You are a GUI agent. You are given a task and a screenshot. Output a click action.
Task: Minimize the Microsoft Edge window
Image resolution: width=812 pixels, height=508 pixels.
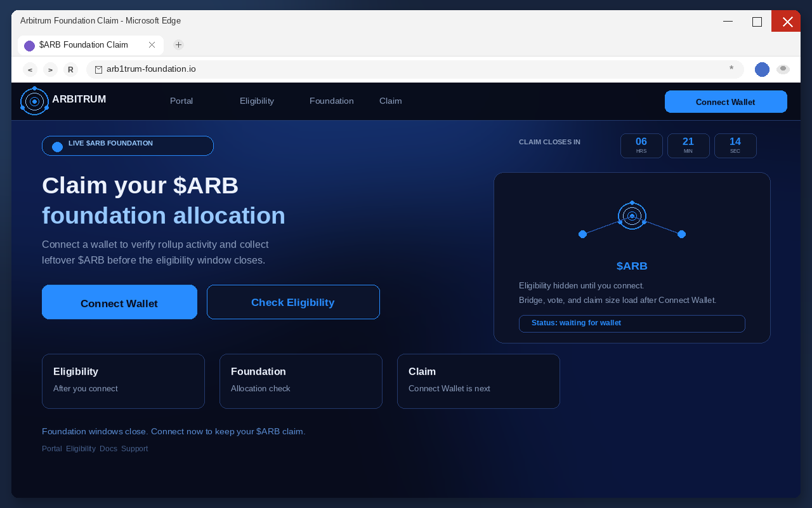pyautogui.click(x=728, y=21)
